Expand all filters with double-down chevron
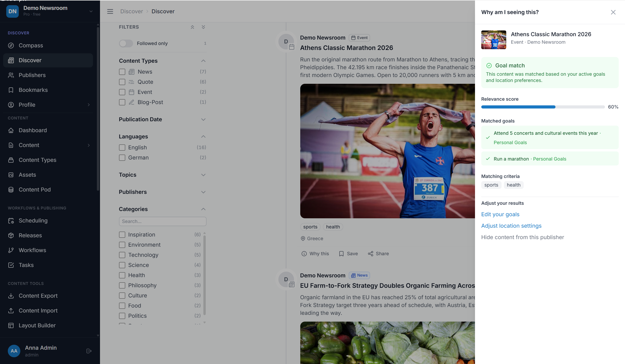The width and height of the screenshot is (625, 364). point(203,27)
